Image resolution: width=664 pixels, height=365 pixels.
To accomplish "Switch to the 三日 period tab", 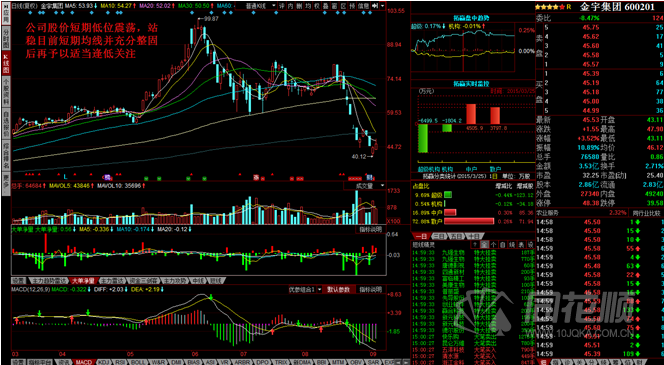I will click(x=438, y=236).
